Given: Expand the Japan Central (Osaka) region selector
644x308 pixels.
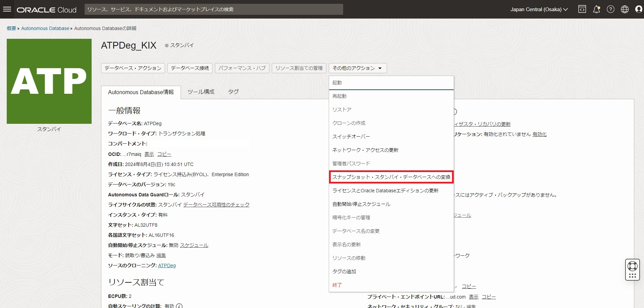Looking at the screenshot, I should (539, 9).
